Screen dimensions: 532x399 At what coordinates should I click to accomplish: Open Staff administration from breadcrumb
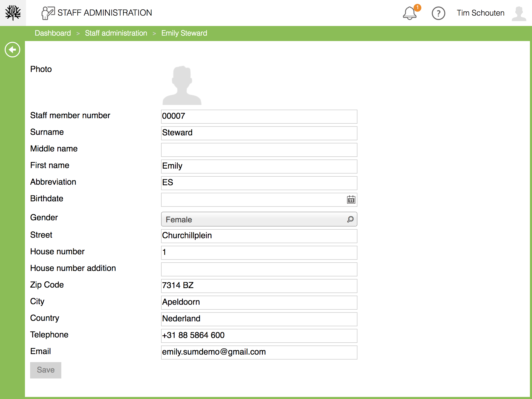[116, 33]
